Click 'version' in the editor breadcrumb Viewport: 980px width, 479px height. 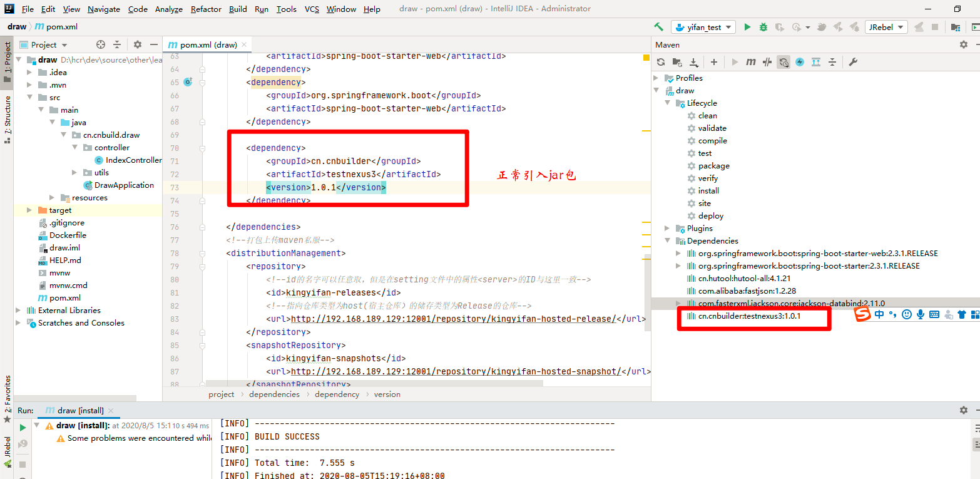[387, 394]
